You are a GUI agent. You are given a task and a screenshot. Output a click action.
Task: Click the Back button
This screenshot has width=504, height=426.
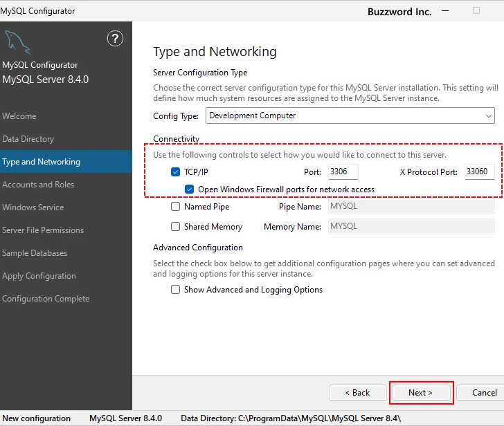click(358, 393)
